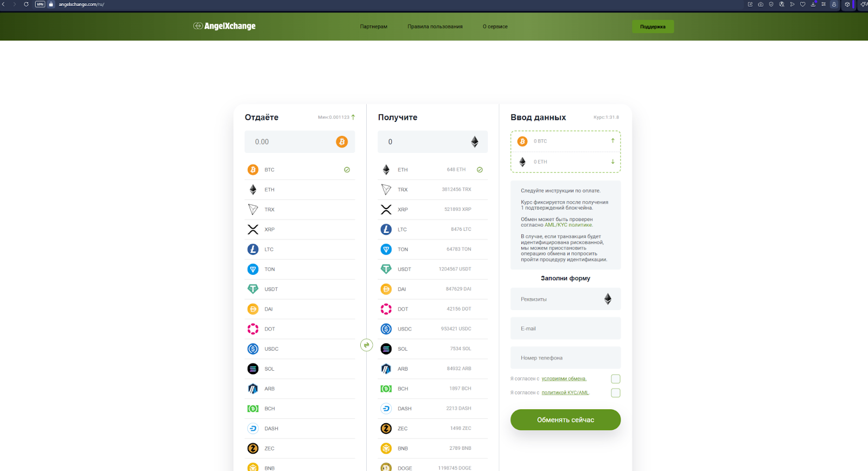The image size is (868, 471).
Task: Click the 847629 DAI reserve amount
Action: pos(458,289)
